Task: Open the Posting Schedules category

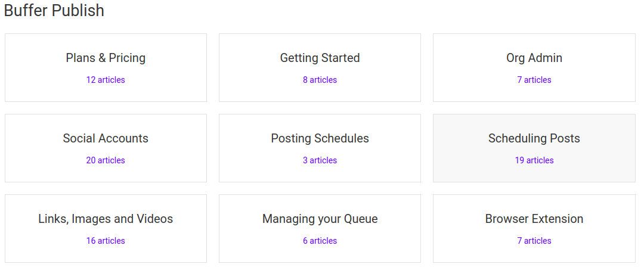Action: pos(320,138)
